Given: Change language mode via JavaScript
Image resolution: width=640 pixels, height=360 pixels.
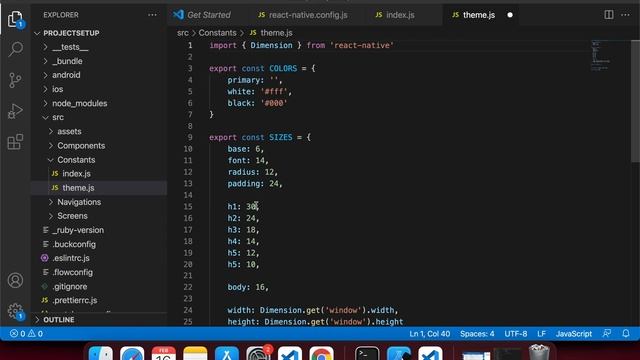Looking at the screenshot, I should coord(573,333).
